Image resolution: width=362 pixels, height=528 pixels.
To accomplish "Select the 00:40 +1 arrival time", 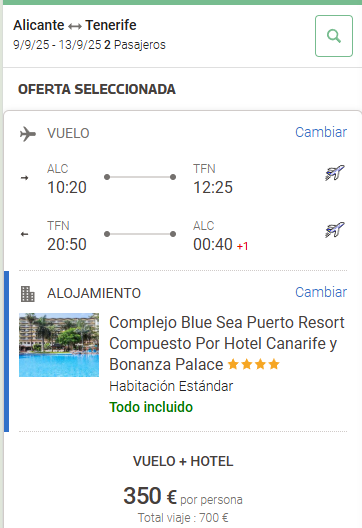I will pos(221,244).
